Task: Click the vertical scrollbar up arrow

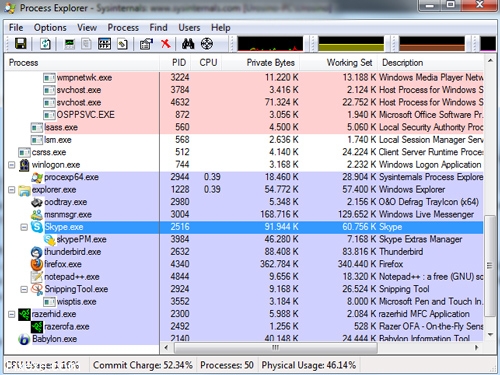Action: 490,61
